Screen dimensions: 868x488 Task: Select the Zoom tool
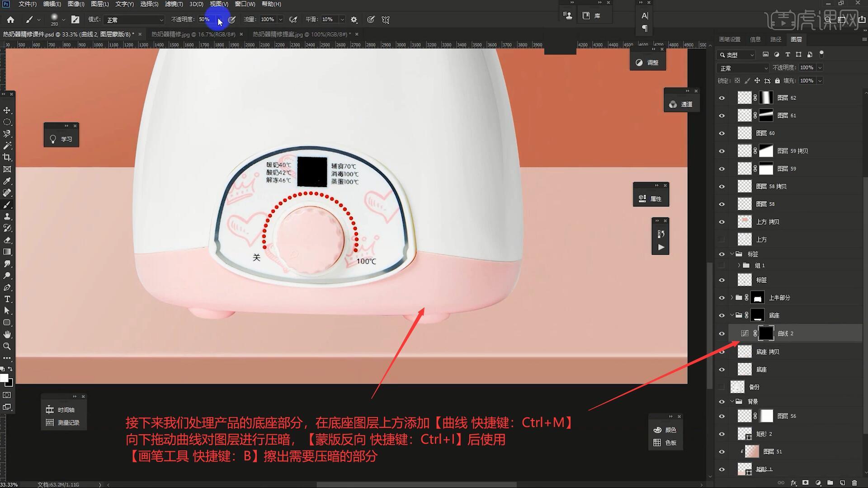tap(7, 346)
